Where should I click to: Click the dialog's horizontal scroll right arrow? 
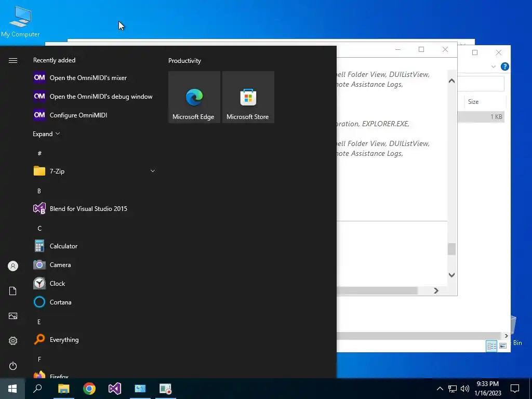(436, 291)
